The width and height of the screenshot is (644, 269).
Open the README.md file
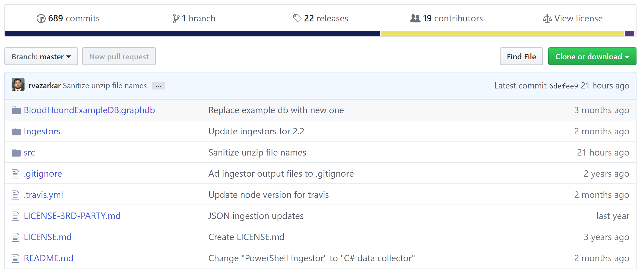click(x=49, y=258)
